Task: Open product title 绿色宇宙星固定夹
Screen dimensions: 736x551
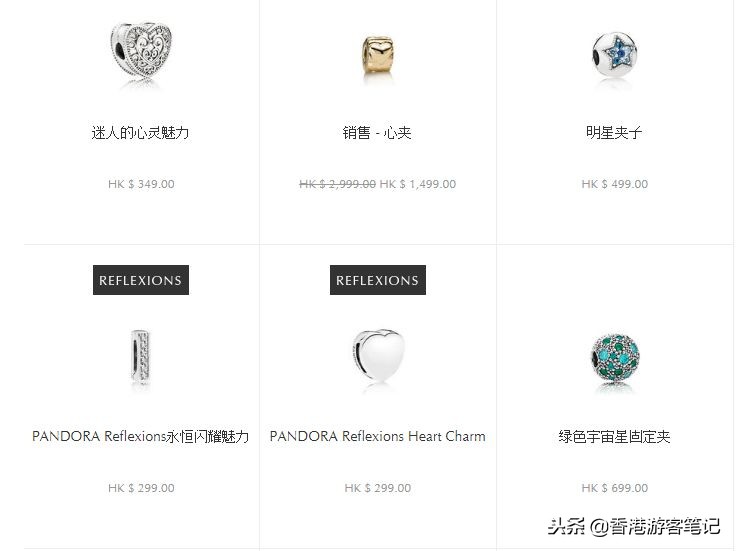Action: (614, 436)
